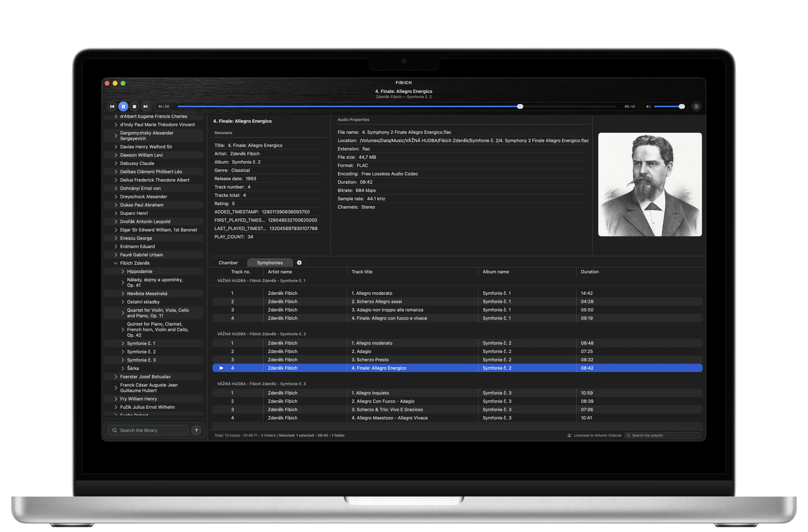This screenshot has height=532, width=808.
Task: Expand Fauré Gabriel Urbain node
Action: pos(116,255)
